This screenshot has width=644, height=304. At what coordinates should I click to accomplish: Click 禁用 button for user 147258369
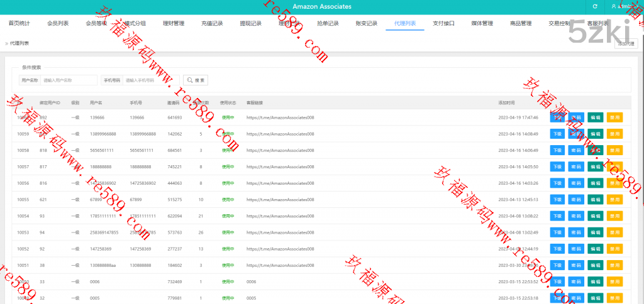614,249
